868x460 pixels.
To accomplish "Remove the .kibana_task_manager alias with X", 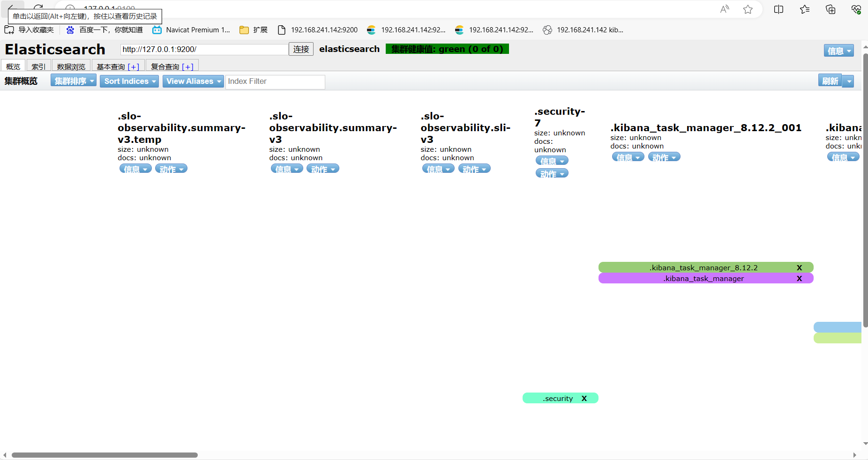I will [800, 278].
